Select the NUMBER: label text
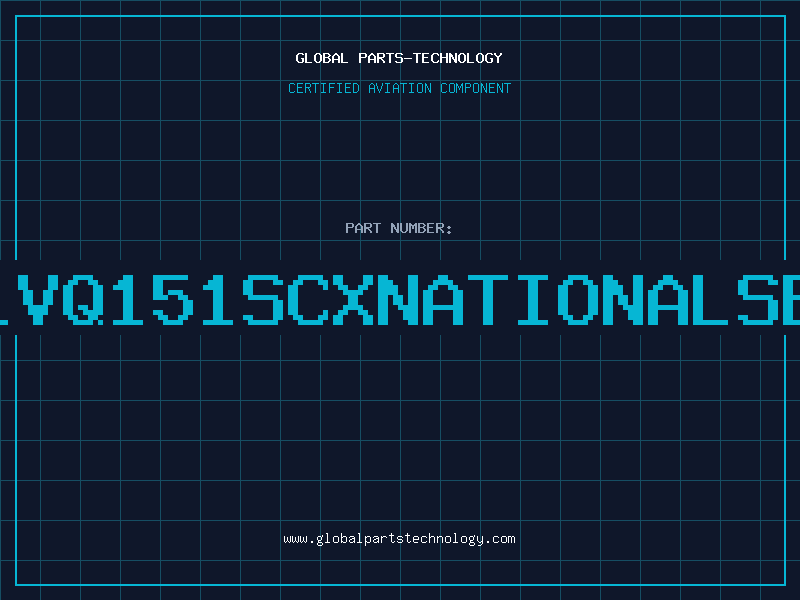The height and width of the screenshot is (600, 800). pos(421,228)
